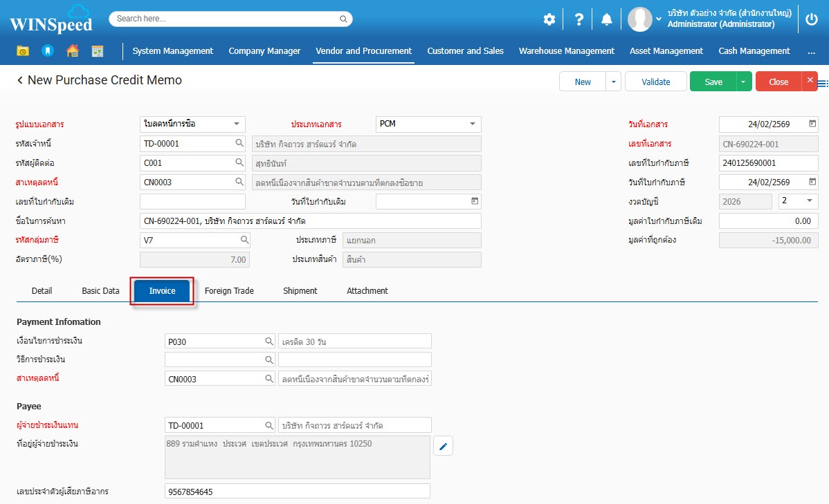Open the Customer and Sales menu
This screenshot has width=829, height=504.
coord(465,51)
